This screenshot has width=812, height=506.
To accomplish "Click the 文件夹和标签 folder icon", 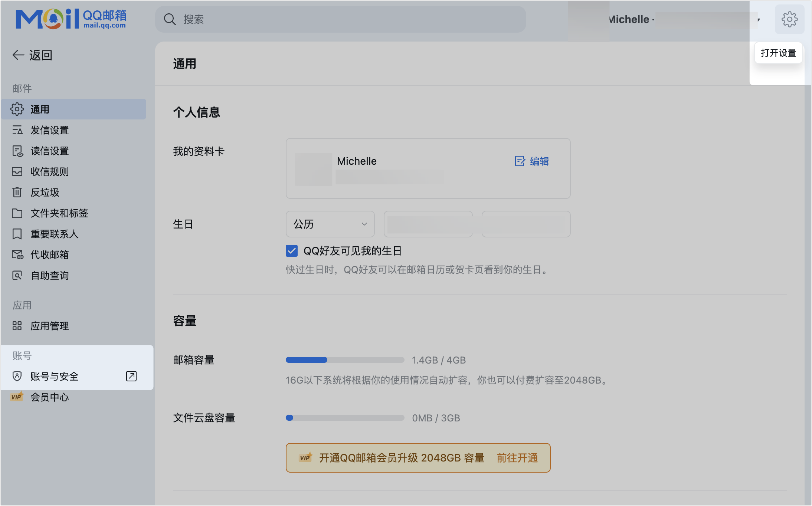I will (x=17, y=213).
